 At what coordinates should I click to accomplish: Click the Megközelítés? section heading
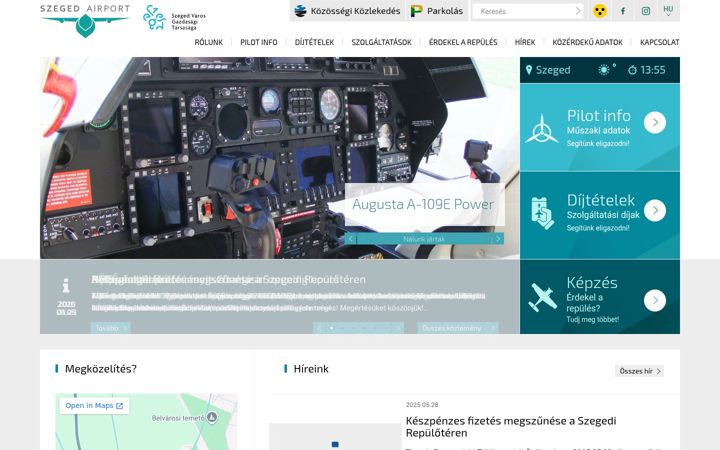(101, 369)
